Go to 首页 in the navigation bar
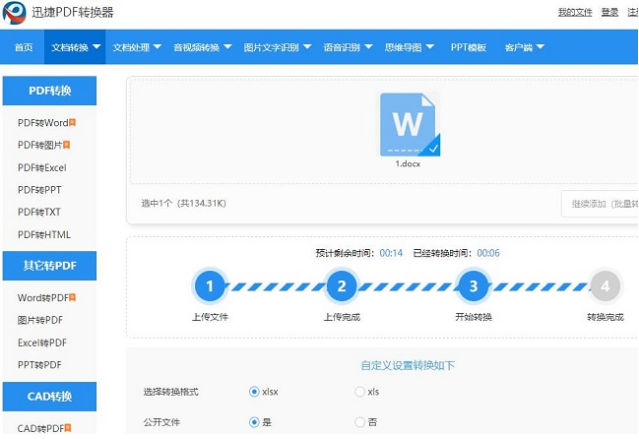The image size is (639, 439). (x=24, y=47)
